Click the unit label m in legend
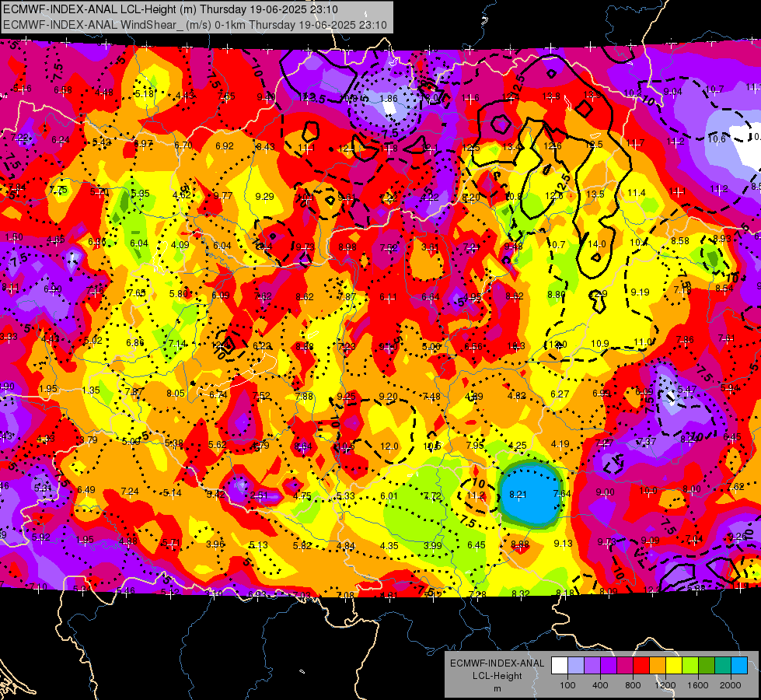The height and width of the screenshot is (700, 761). pos(497,689)
